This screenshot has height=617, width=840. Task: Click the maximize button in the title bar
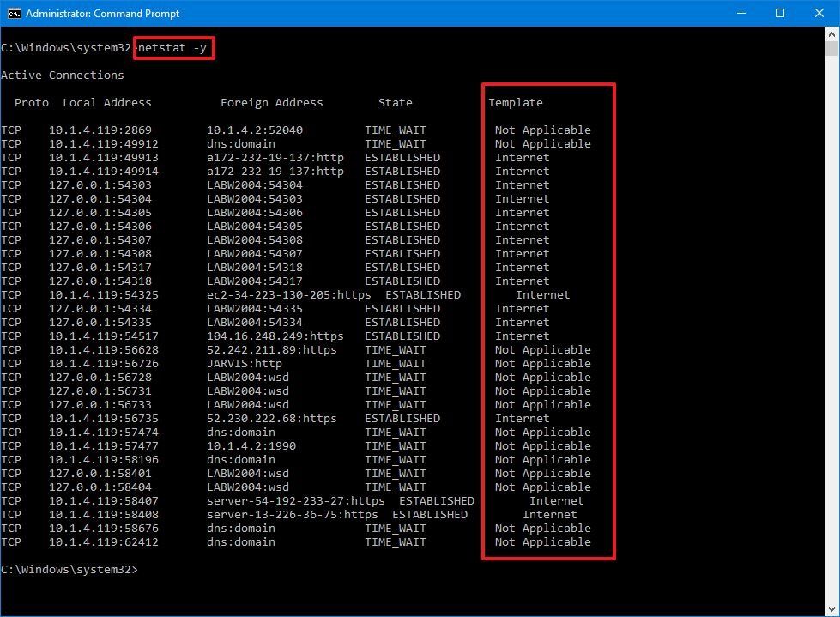pos(779,13)
